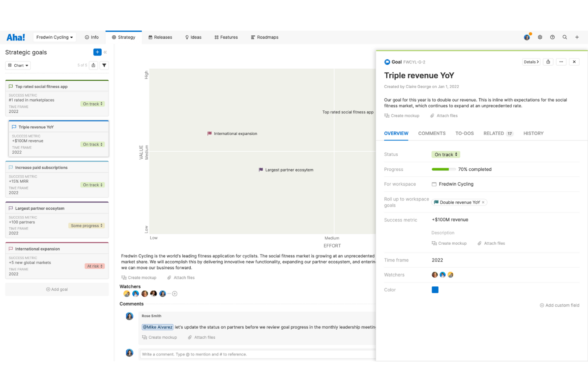Click the Aha! logo

tap(15, 37)
